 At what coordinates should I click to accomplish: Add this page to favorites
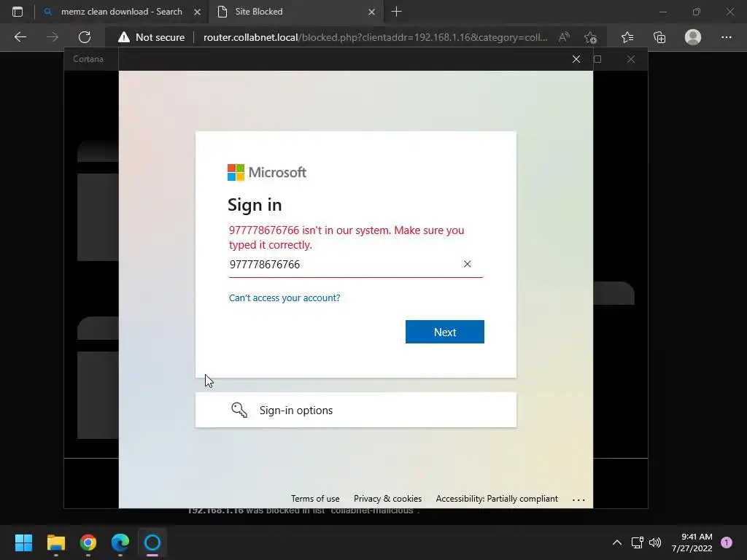[x=590, y=37]
